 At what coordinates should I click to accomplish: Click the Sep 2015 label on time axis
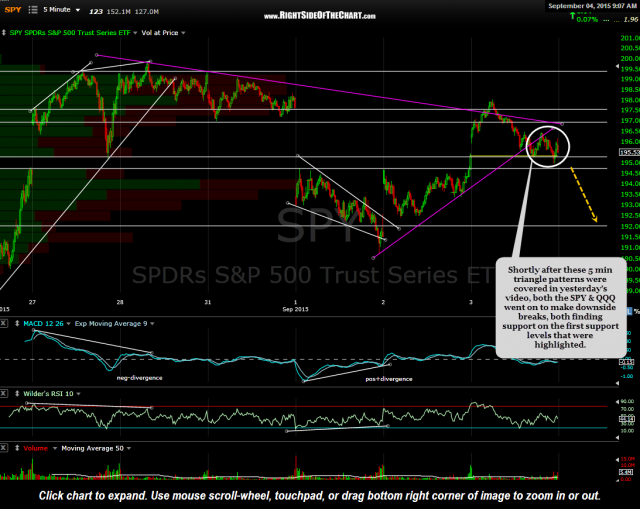click(x=295, y=309)
